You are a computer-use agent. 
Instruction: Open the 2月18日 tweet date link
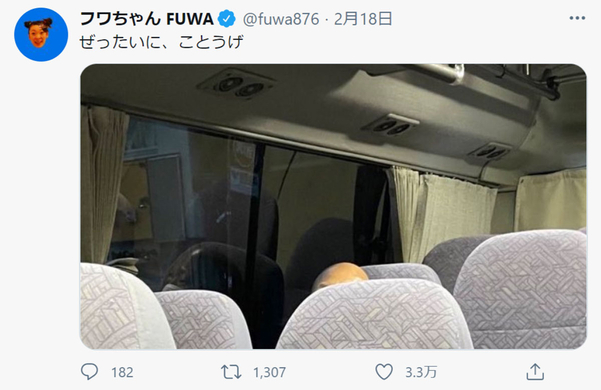[363, 19]
